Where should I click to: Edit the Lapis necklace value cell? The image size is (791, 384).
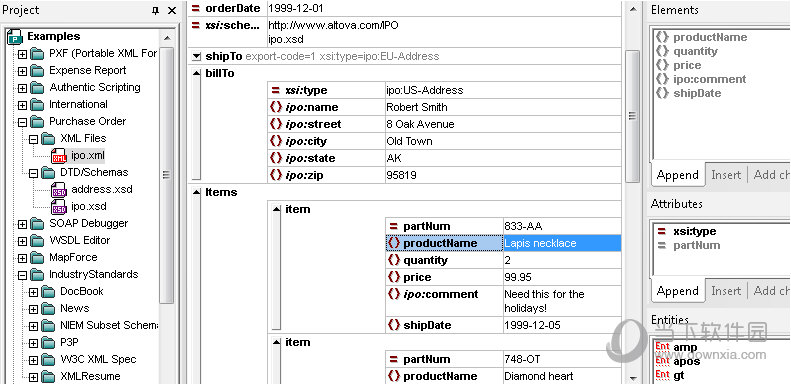[x=562, y=243]
